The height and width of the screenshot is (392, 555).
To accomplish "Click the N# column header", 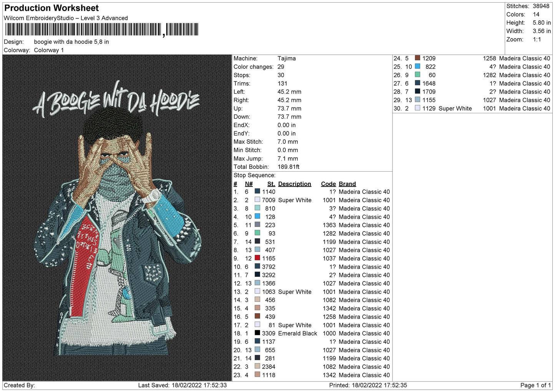I will point(249,184).
